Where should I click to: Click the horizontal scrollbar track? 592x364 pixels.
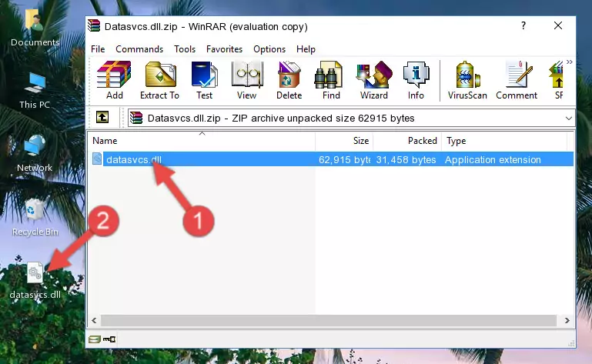(x=329, y=321)
